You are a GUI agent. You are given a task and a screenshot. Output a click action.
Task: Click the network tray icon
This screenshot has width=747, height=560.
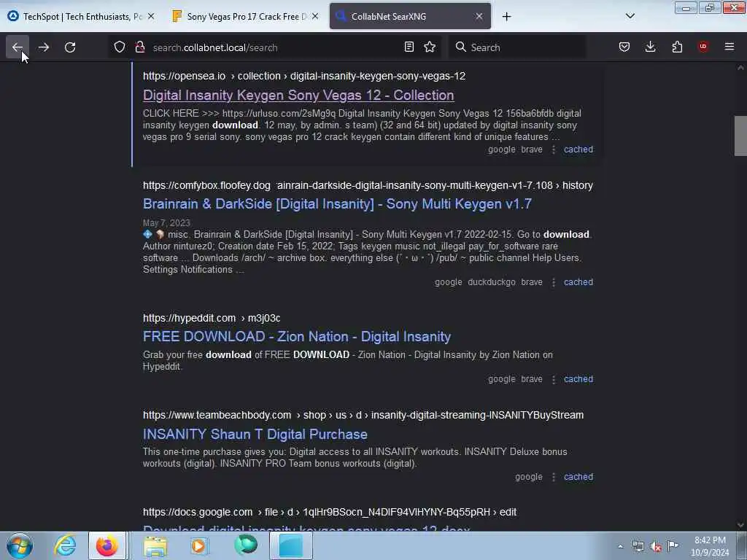click(638, 547)
